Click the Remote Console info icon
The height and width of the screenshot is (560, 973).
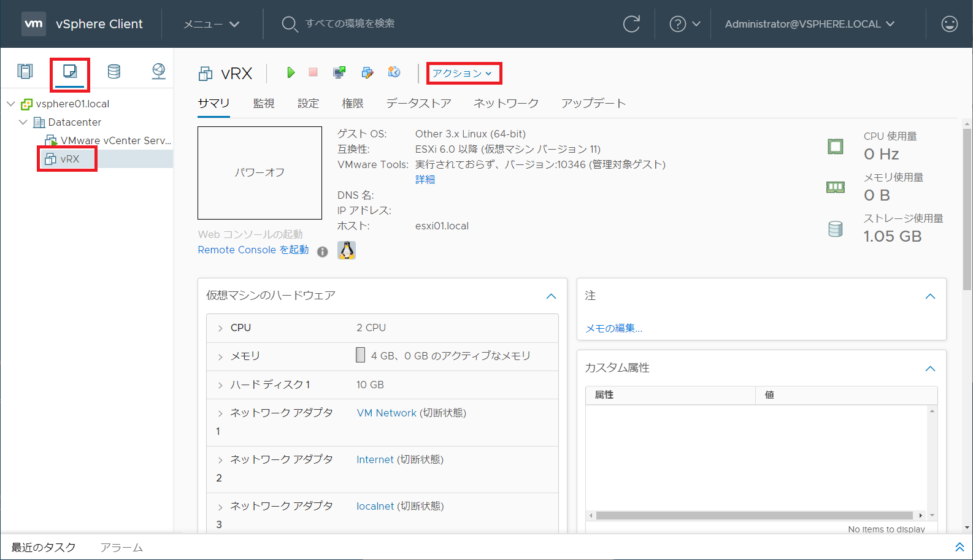[323, 251]
